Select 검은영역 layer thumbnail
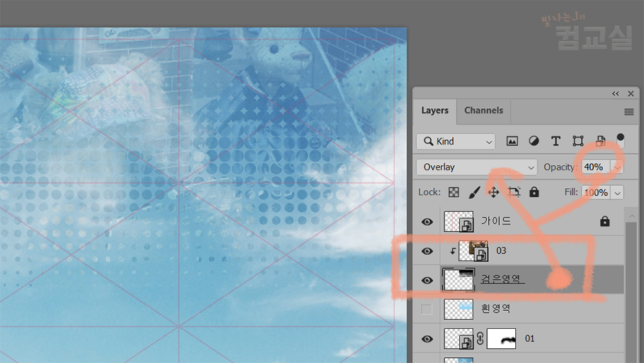Image resolution: width=644 pixels, height=363 pixels. pos(459,280)
